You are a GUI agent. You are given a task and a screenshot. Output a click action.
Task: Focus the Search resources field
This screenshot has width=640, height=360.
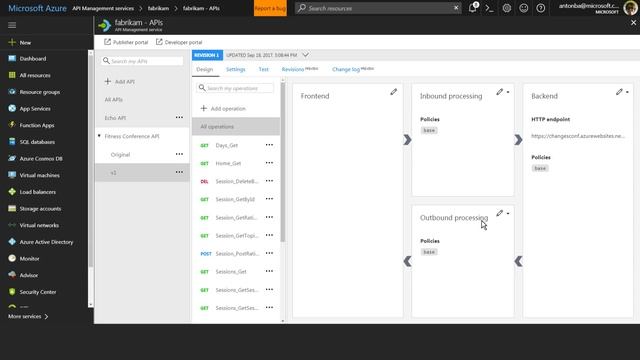378,8
